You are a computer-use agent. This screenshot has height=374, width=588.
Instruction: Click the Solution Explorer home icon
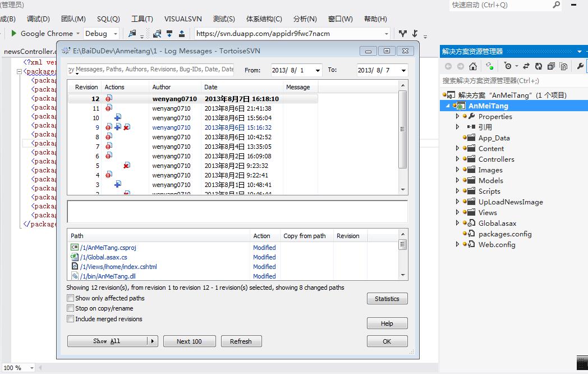coord(473,66)
